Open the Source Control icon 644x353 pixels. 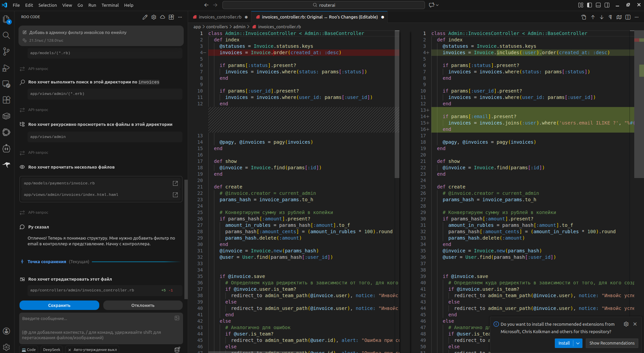pyautogui.click(x=6, y=51)
